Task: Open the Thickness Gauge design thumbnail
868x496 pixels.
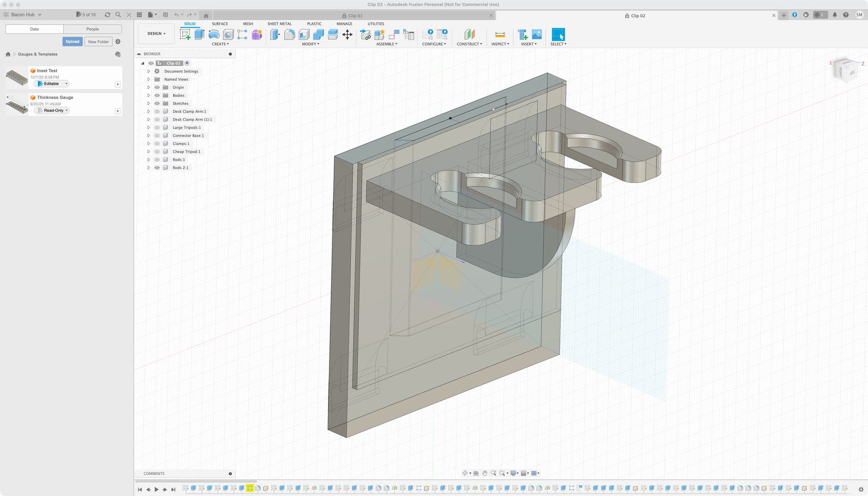Action: point(16,104)
